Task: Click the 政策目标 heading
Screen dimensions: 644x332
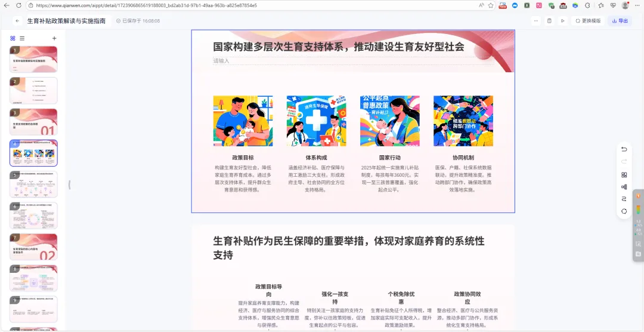Action: [243, 158]
